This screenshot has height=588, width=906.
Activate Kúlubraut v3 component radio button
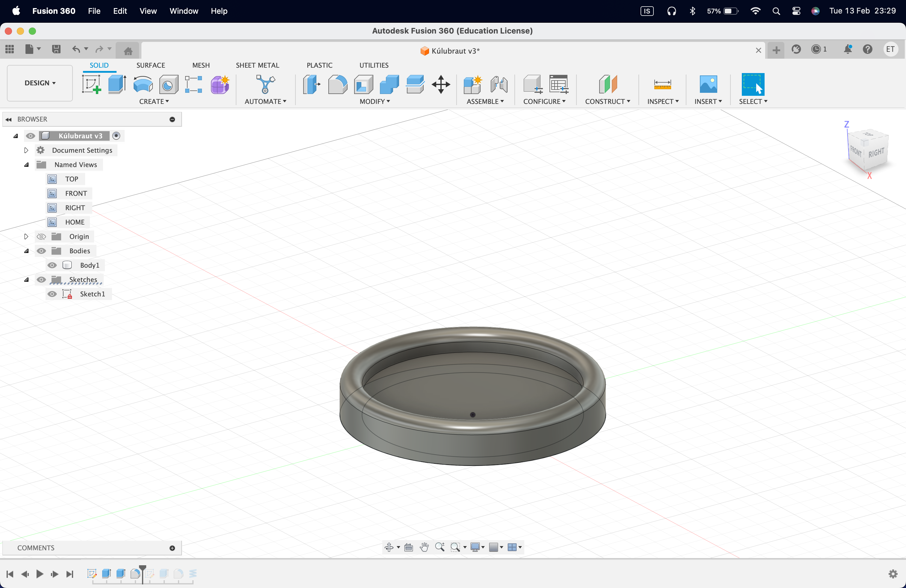pyautogui.click(x=117, y=136)
